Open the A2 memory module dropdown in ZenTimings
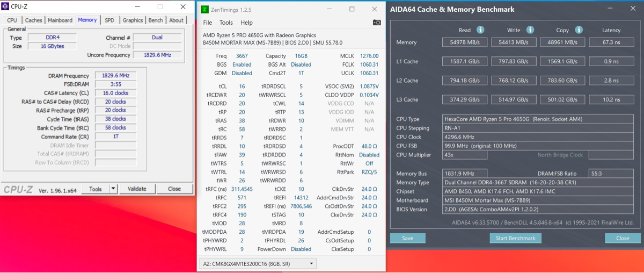Viewport: 644px width, 273px height. tap(258, 264)
